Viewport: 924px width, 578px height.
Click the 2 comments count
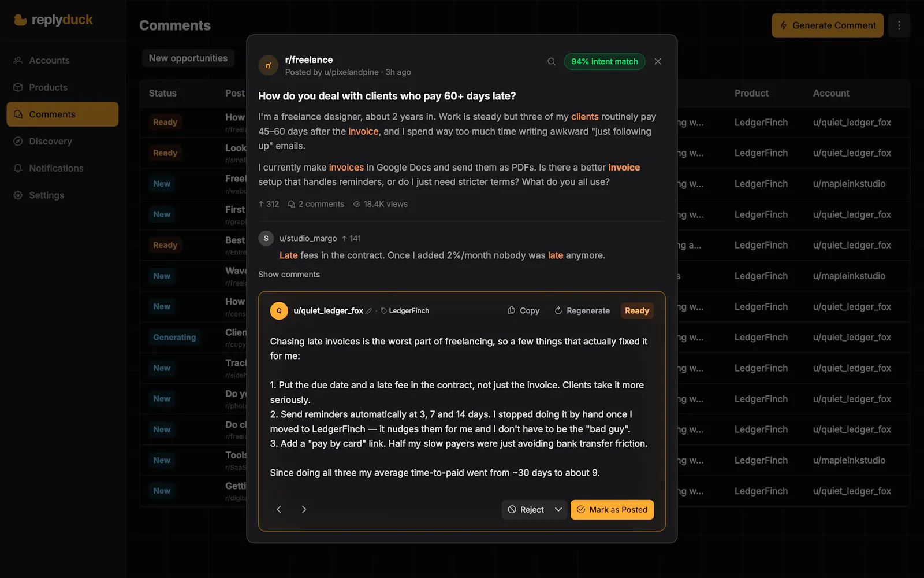316,204
